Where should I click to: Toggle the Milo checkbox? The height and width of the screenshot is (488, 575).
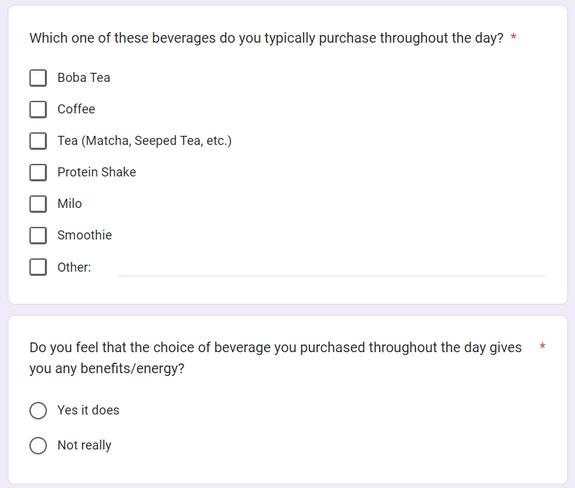point(38,204)
